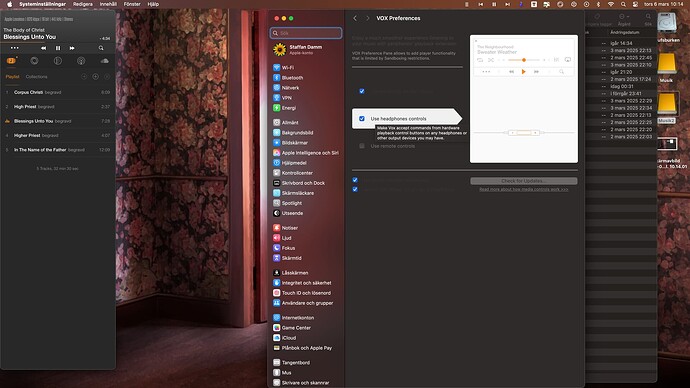Enable the Use remote controls checkbox
This screenshot has width=690, height=388.
[x=362, y=146]
